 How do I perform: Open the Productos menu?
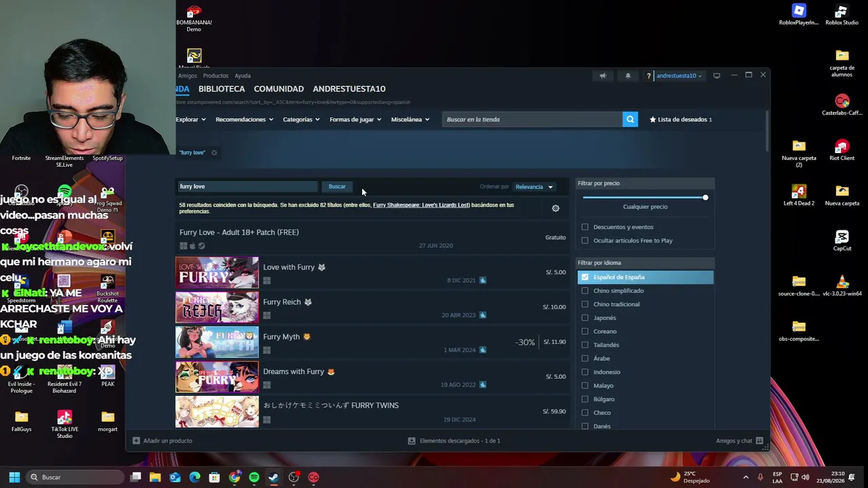(x=216, y=76)
